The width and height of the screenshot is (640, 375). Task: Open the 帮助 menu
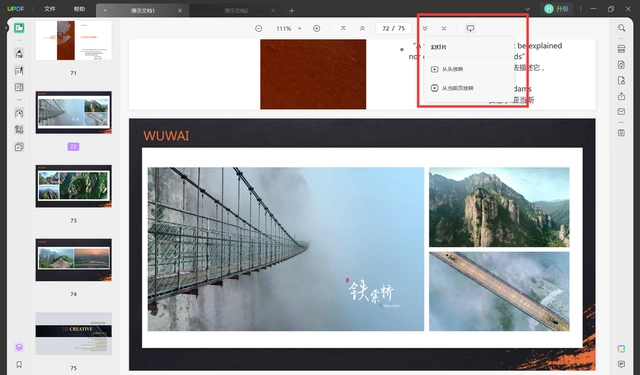(x=79, y=9)
